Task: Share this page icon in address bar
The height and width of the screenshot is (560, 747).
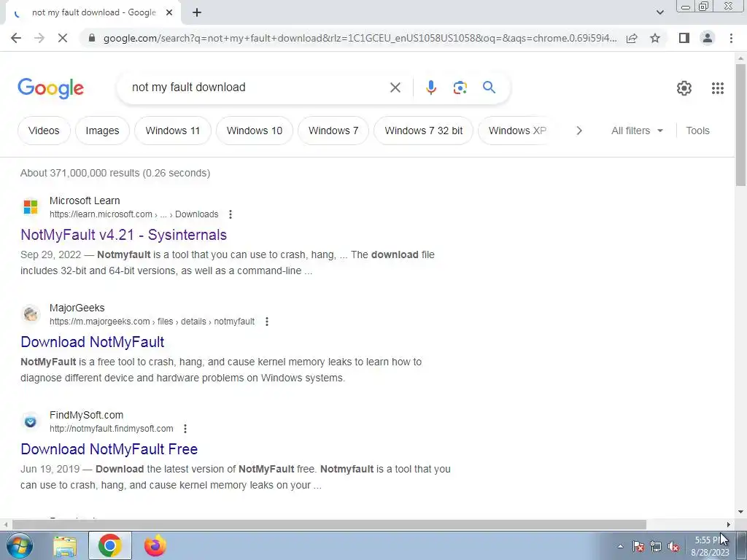Action: coord(632,38)
